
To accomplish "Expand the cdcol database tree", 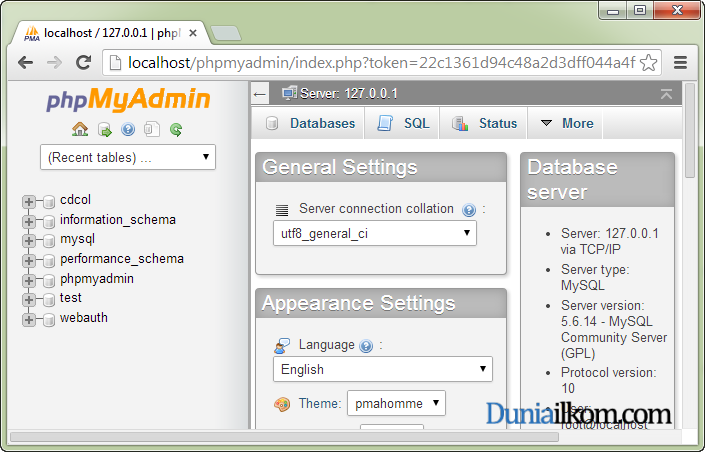I will [28, 202].
